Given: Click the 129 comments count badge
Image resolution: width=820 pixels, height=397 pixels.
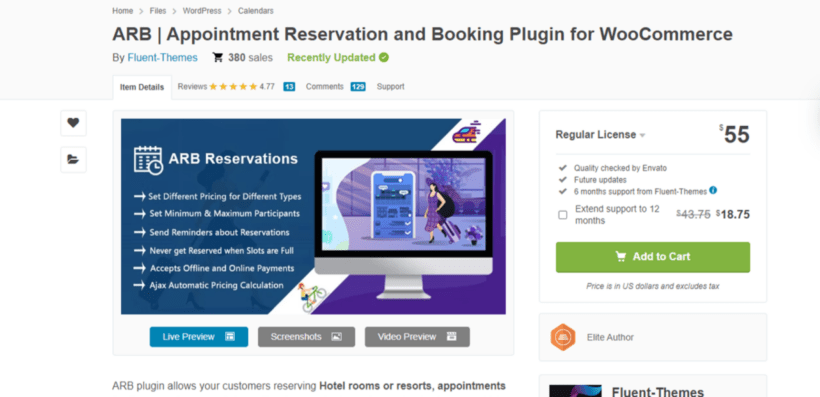Looking at the screenshot, I should pyautogui.click(x=358, y=87).
